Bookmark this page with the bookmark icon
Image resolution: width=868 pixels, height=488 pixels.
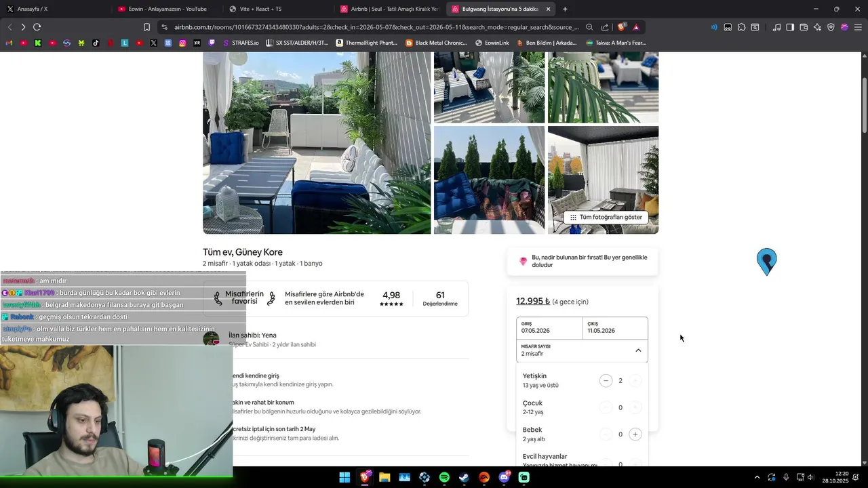tap(146, 27)
